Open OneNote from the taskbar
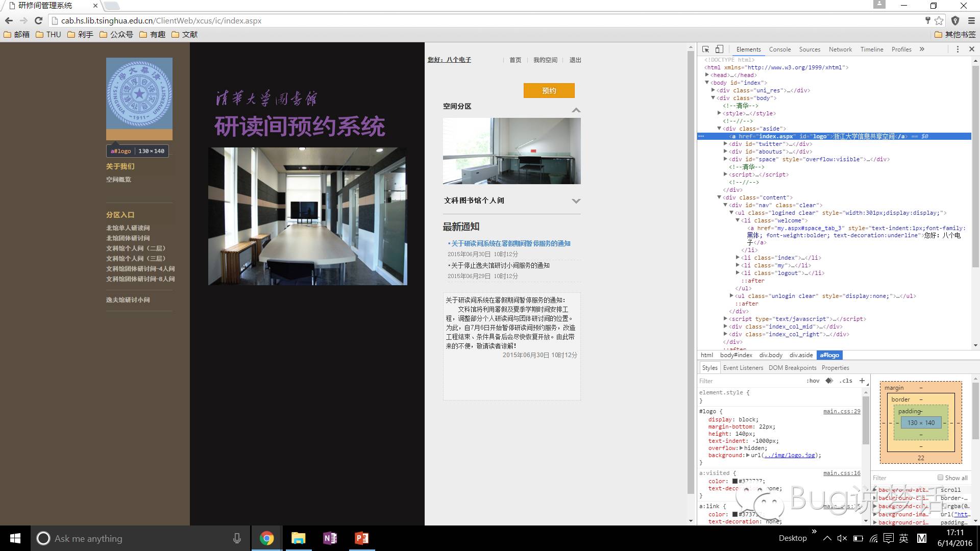Image resolution: width=980 pixels, height=551 pixels. pos(330,538)
